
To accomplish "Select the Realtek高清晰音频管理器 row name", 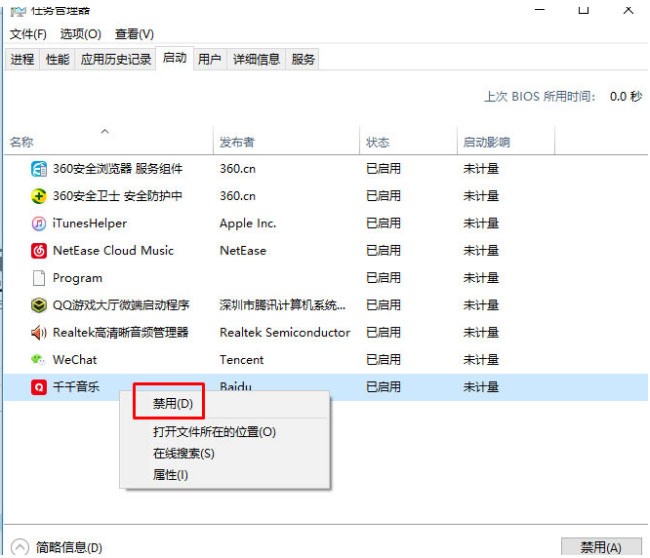I will point(121,332).
